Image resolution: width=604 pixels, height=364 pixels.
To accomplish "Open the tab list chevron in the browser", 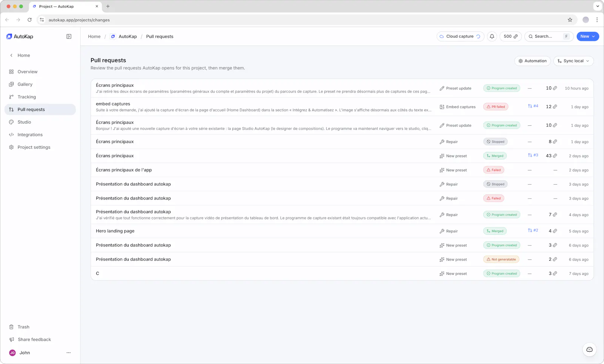I will [x=598, y=6].
